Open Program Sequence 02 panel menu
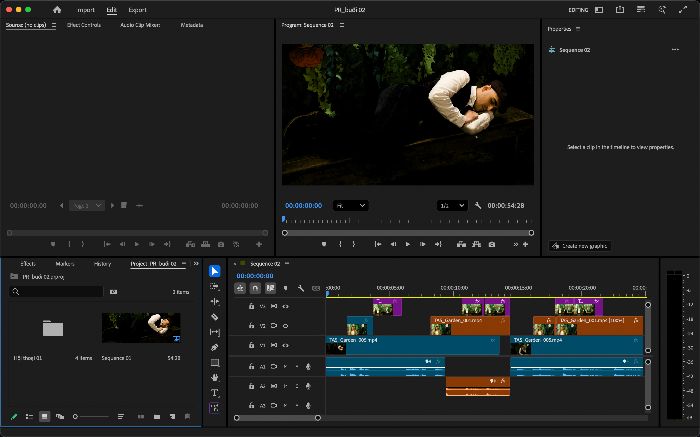This screenshot has width=700, height=437. pos(342,25)
